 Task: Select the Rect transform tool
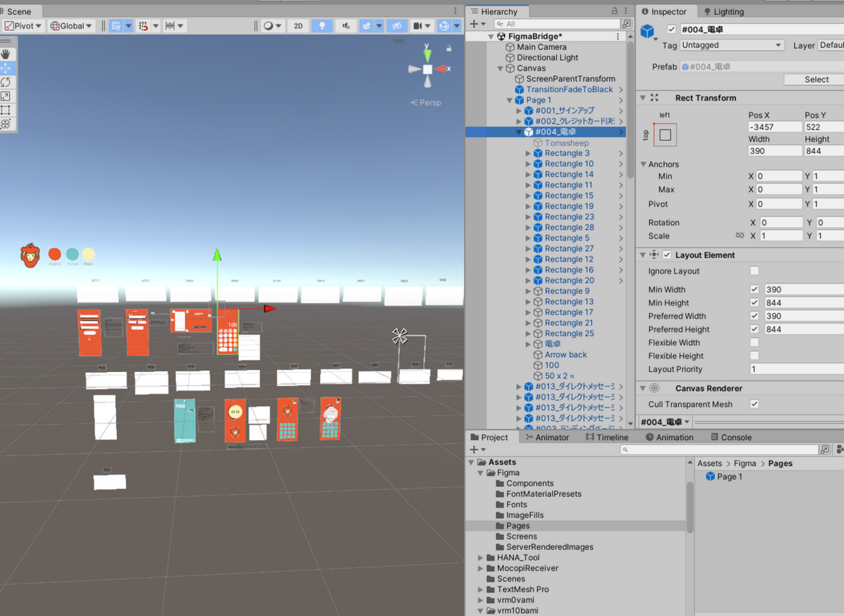point(6,110)
